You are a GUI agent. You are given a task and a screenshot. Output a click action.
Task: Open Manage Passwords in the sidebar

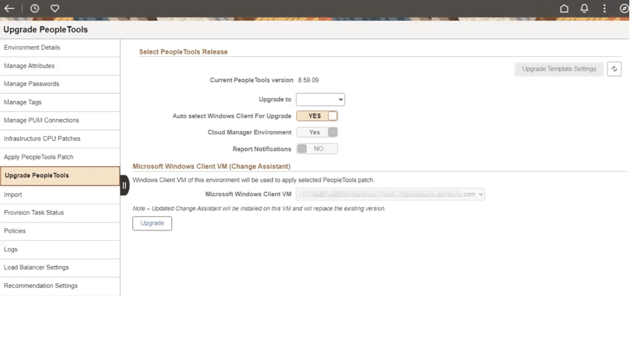point(60,84)
